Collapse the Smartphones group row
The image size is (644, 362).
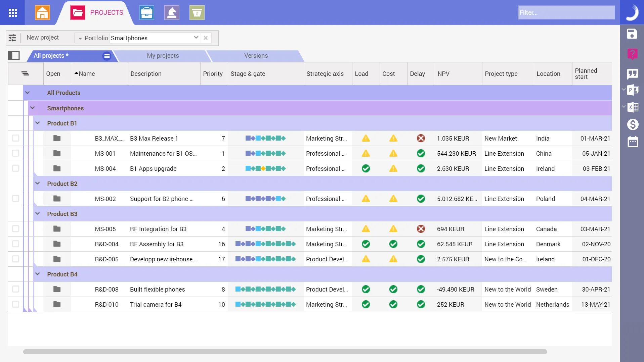click(33, 108)
